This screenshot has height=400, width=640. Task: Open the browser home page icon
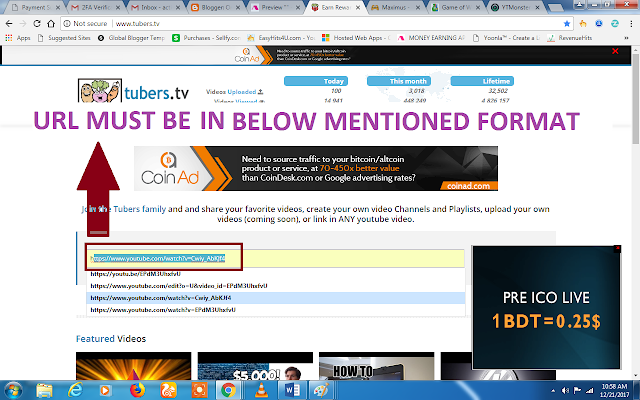click(x=51, y=24)
